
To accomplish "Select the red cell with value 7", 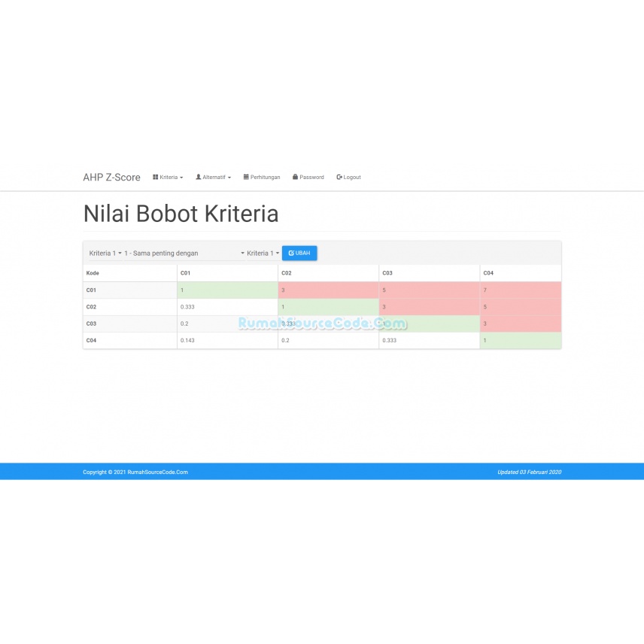I will click(521, 290).
